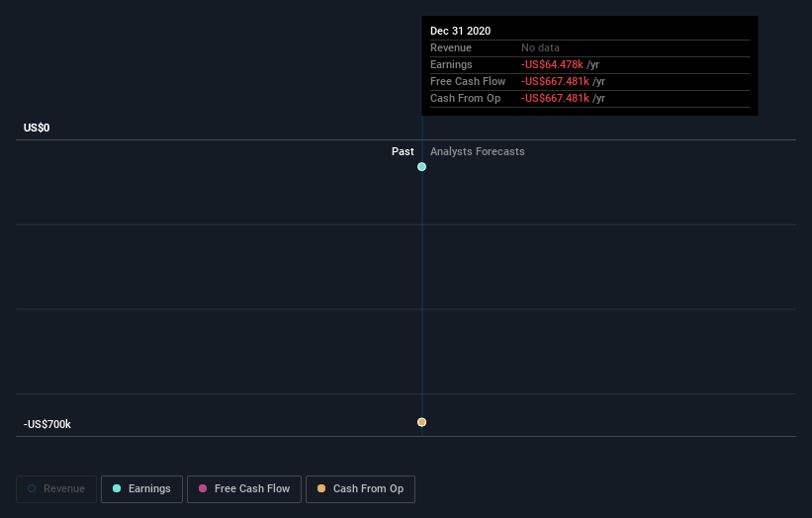Click the teal Earnings legend dot
The image size is (812, 518).
click(x=117, y=488)
